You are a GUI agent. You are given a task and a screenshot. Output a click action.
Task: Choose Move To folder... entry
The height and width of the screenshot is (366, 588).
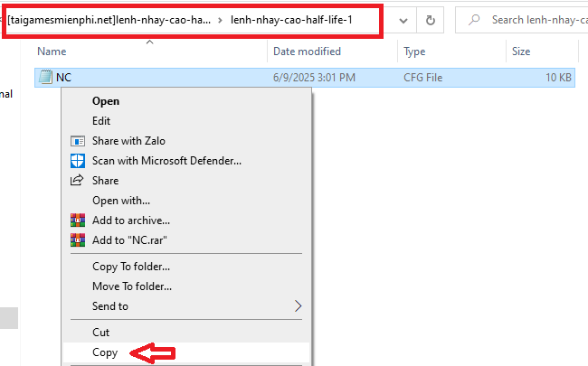134,286
